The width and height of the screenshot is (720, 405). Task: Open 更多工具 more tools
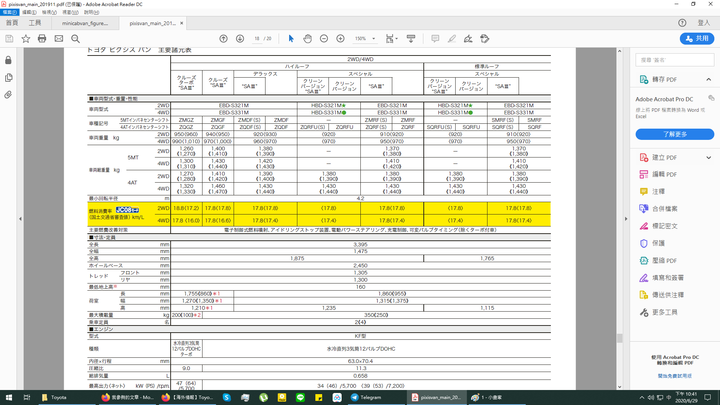coord(658,312)
